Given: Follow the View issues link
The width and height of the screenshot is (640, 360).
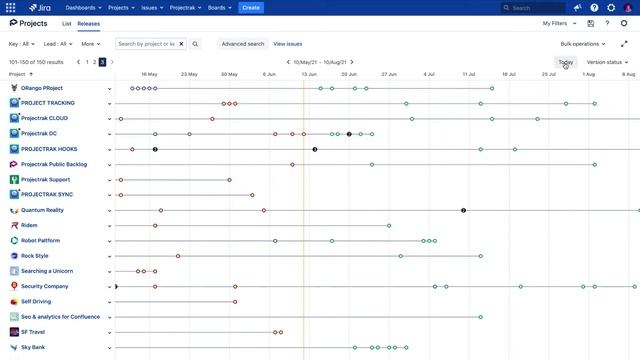Looking at the screenshot, I should tap(288, 44).
